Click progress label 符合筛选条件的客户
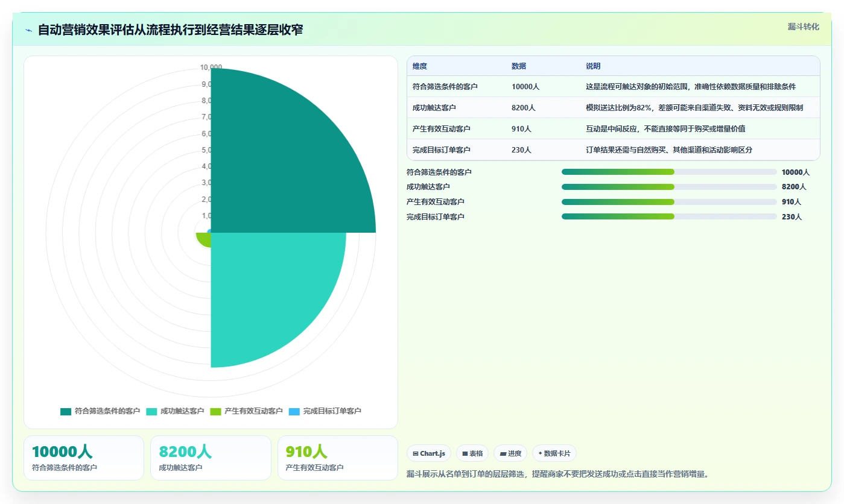Image resolution: width=844 pixels, height=504 pixels. click(439, 172)
